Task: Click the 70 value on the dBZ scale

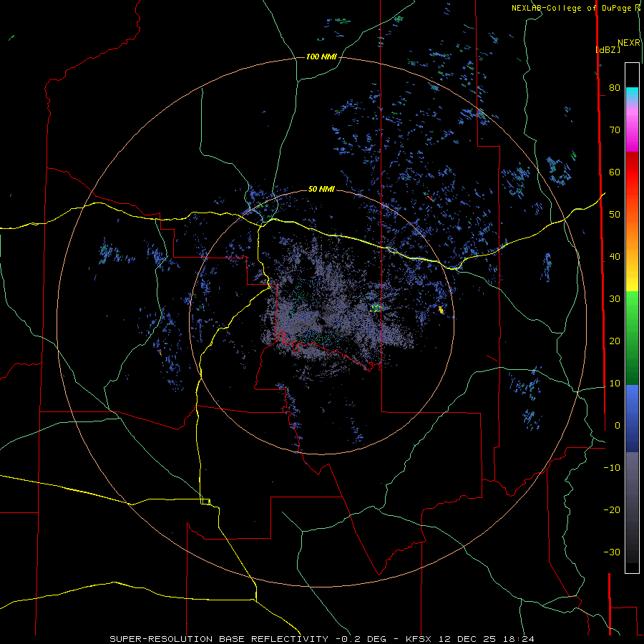Action: pyautogui.click(x=615, y=130)
